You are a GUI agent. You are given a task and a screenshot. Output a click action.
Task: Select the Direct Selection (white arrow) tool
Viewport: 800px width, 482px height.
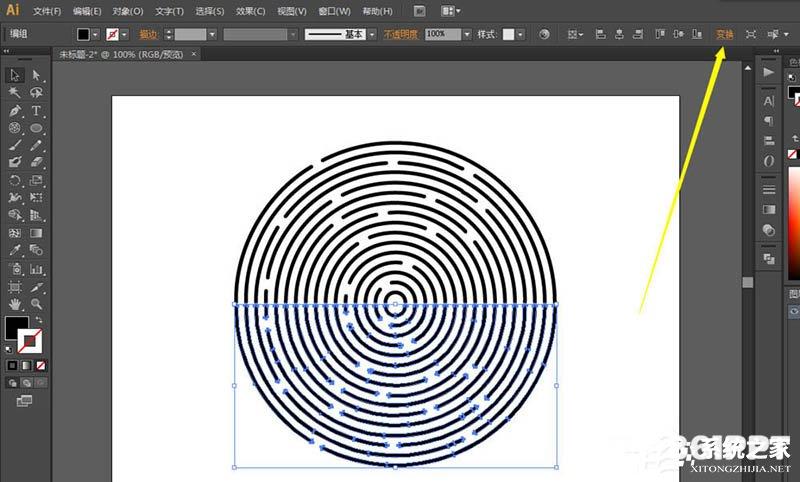[x=36, y=75]
